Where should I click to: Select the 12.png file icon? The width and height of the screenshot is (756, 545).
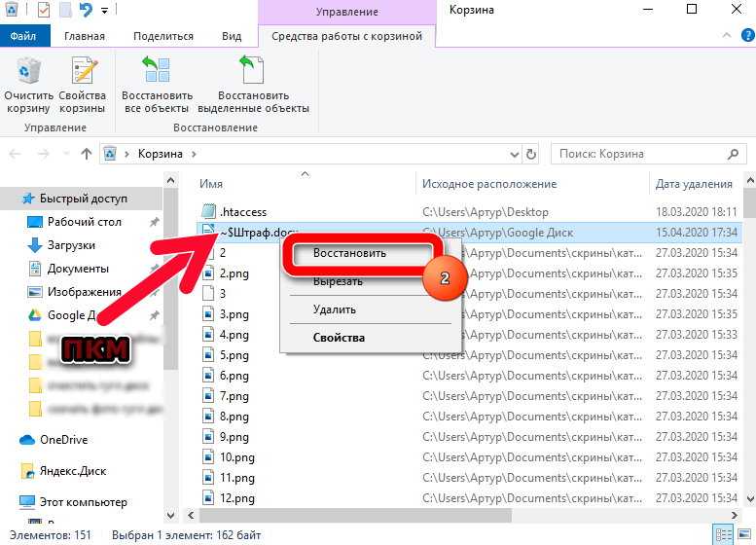point(208,497)
